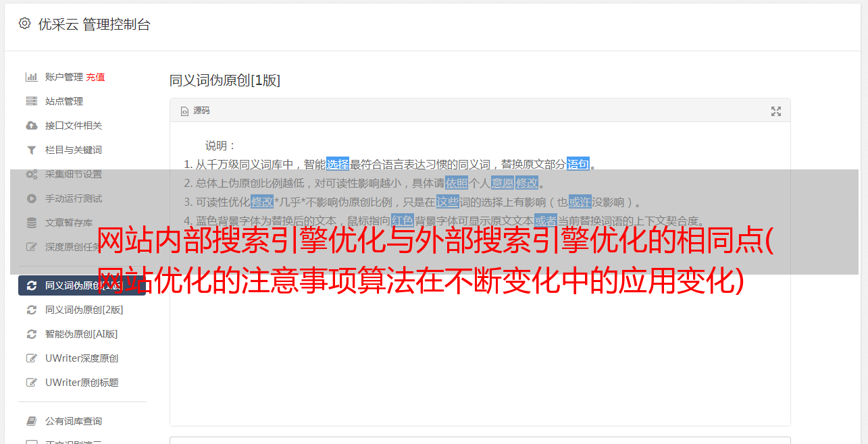Screen dimensions: 868x444
Task: Select UWriter原创标题 sidebar entry
Action: (82, 383)
